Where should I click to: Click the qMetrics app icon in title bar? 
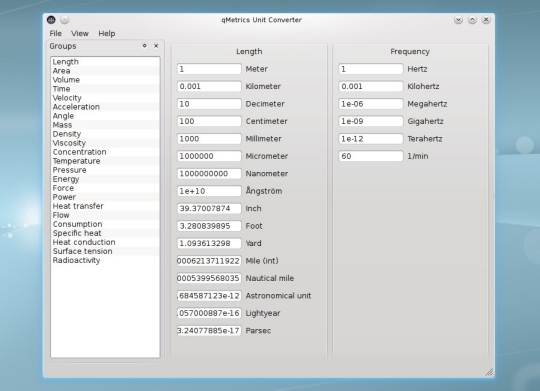(x=51, y=20)
